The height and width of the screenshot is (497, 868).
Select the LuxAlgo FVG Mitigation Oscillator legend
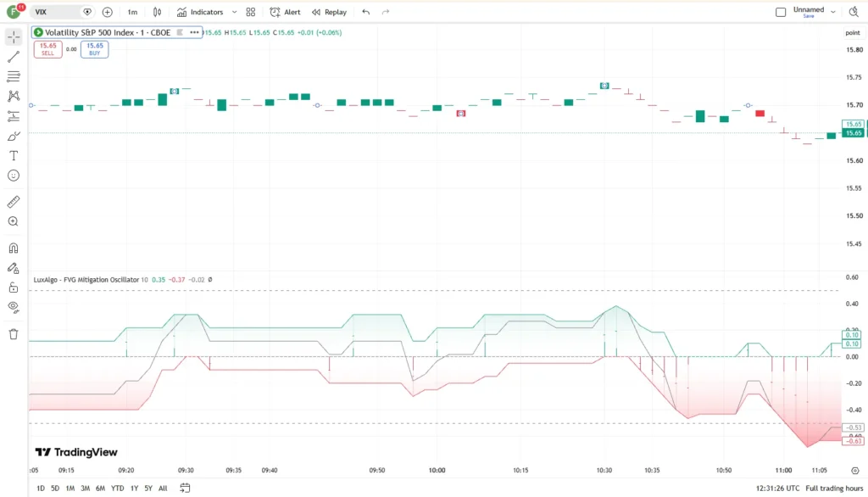point(86,280)
